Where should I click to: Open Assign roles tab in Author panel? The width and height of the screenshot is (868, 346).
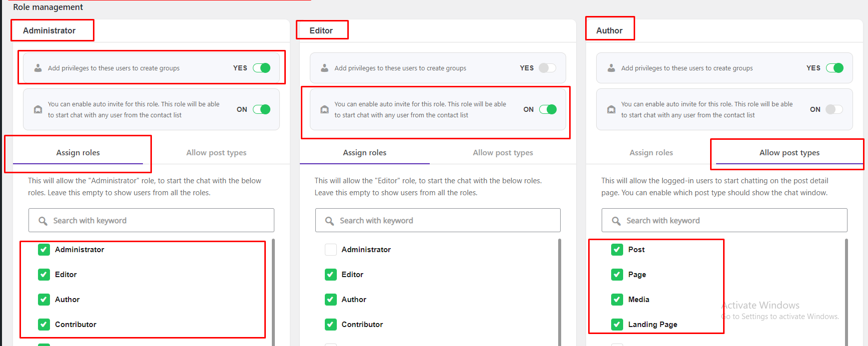point(651,153)
